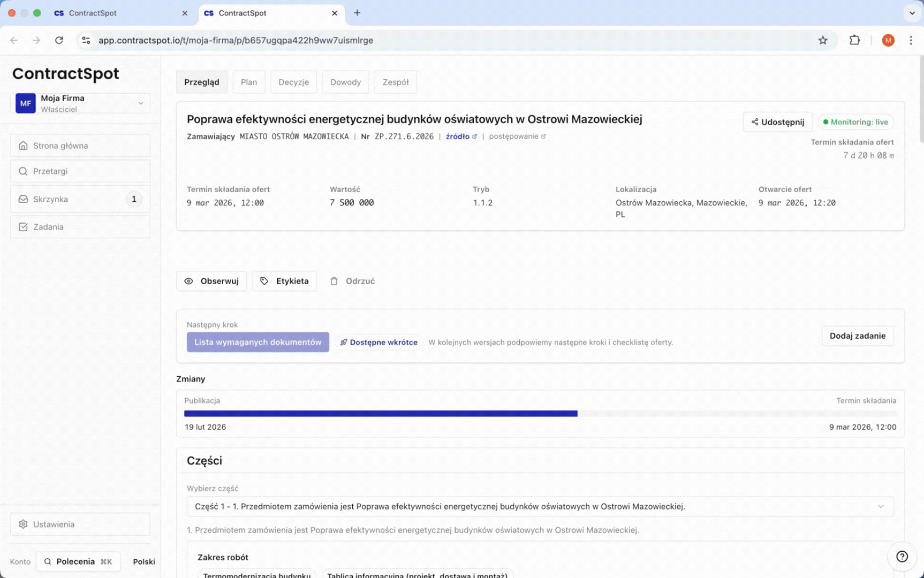The width and height of the screenshot is (924, 578).
Task: Open the Skrzynka inbox
Action: pyautogui.click(x=80, y=199)
